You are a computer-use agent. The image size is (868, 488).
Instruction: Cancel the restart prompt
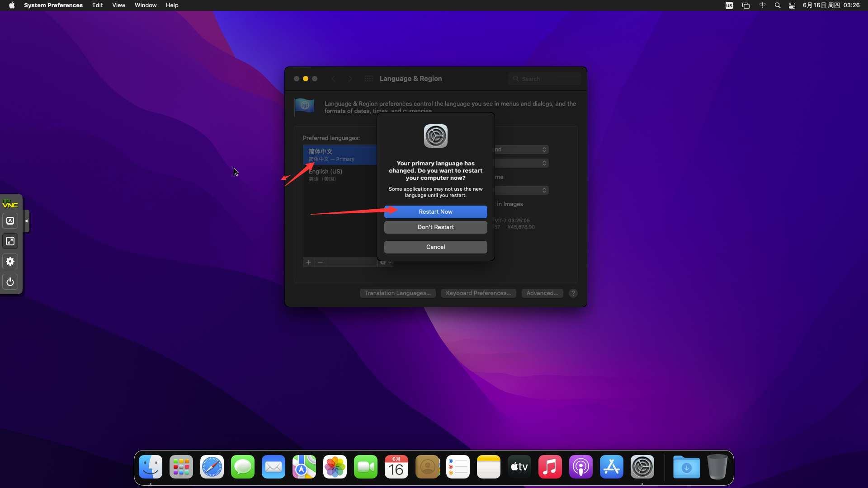tap(435, 247)
